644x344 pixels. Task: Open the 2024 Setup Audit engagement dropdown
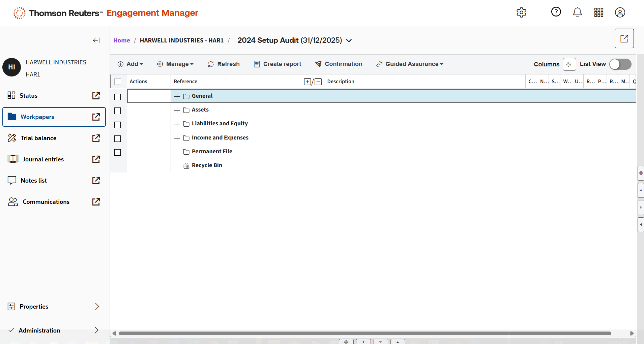[x=349, y=41]
